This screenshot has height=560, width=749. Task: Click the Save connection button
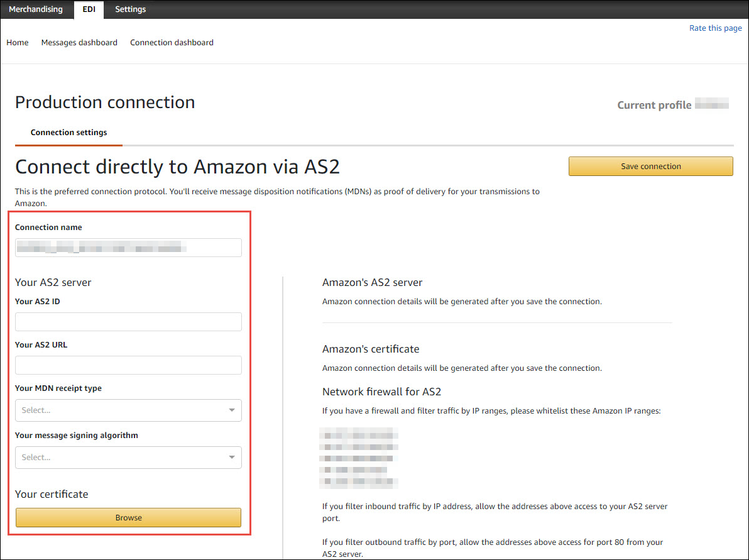coord(650,167)
